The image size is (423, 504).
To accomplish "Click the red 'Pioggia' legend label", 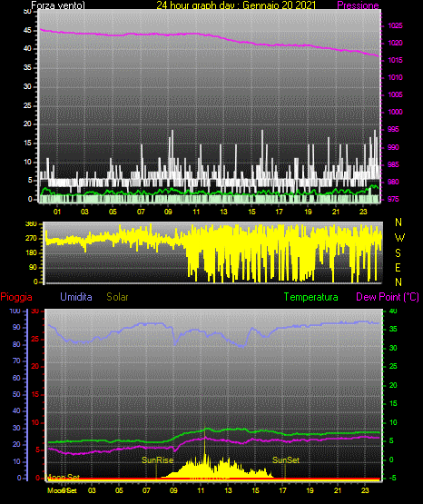I will tap(16, 297).
